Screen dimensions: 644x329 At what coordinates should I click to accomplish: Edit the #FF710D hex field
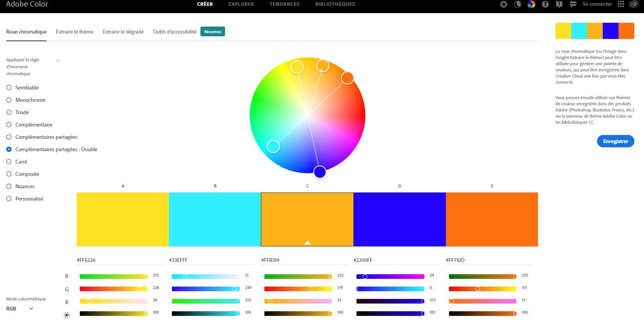pos(489,260)
